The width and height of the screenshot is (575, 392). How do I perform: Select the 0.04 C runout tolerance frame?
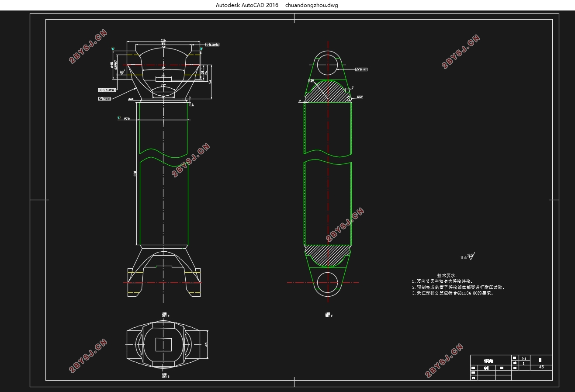pos(105,99)
